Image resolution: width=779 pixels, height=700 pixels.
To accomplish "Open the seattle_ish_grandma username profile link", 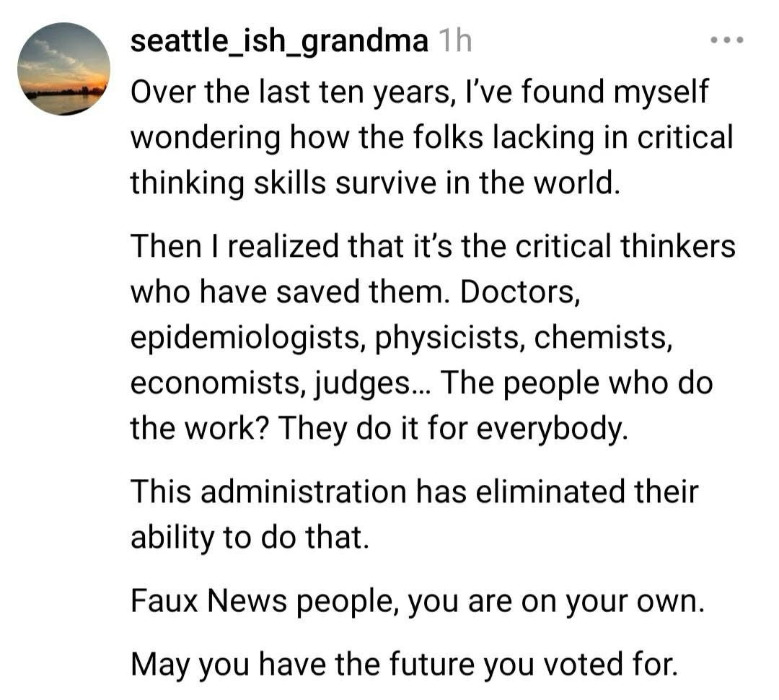I will tap(279, 40).
